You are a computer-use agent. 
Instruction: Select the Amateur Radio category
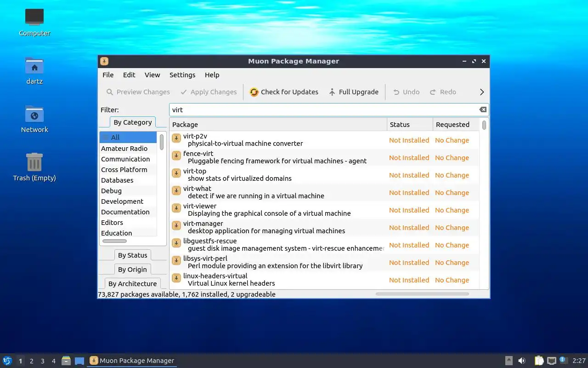tap(128, 149)
